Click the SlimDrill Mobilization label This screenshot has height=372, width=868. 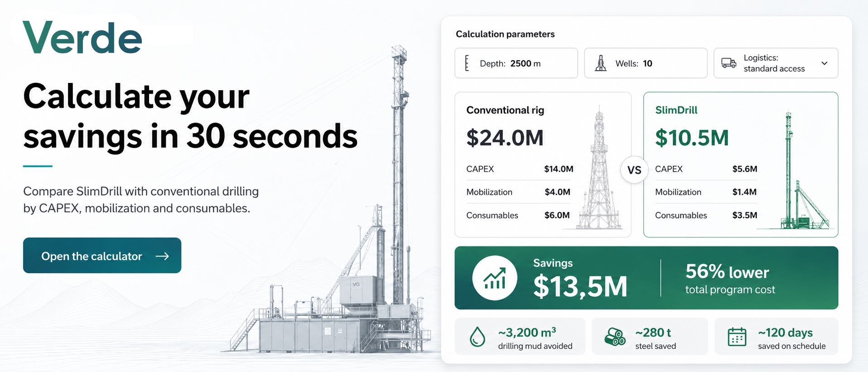tap(678, 192)
